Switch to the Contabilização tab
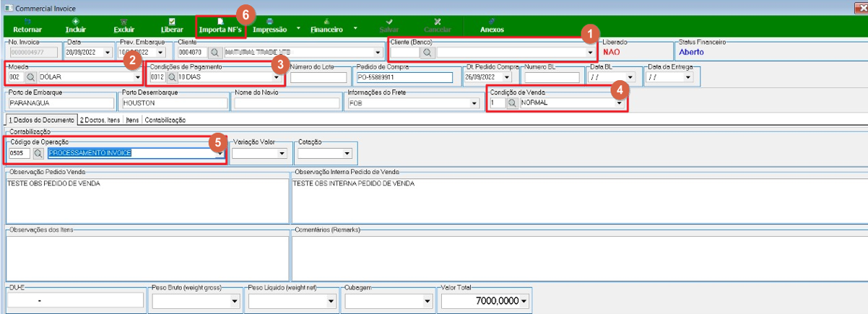Image resolution: width=868 pixels, height=314 pixels. (165, 120)
